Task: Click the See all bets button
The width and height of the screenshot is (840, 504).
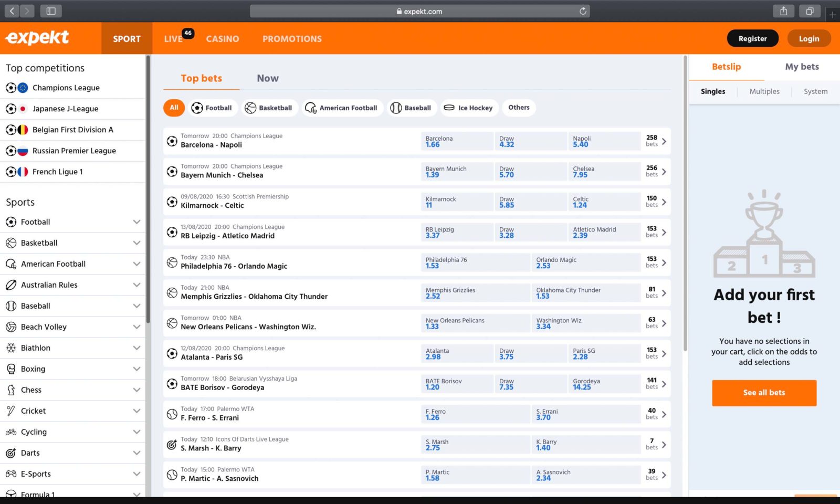Action: (764, 393)
